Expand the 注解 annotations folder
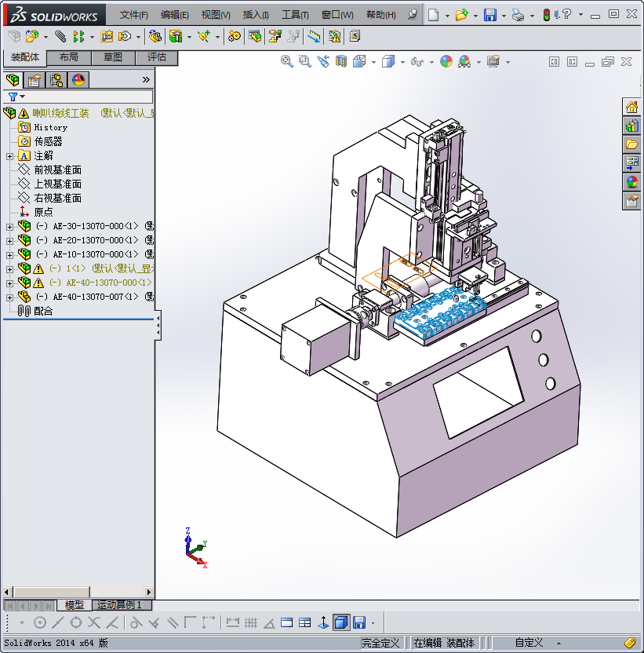Viewport: 644px width, 653px height. coord(10,156)
